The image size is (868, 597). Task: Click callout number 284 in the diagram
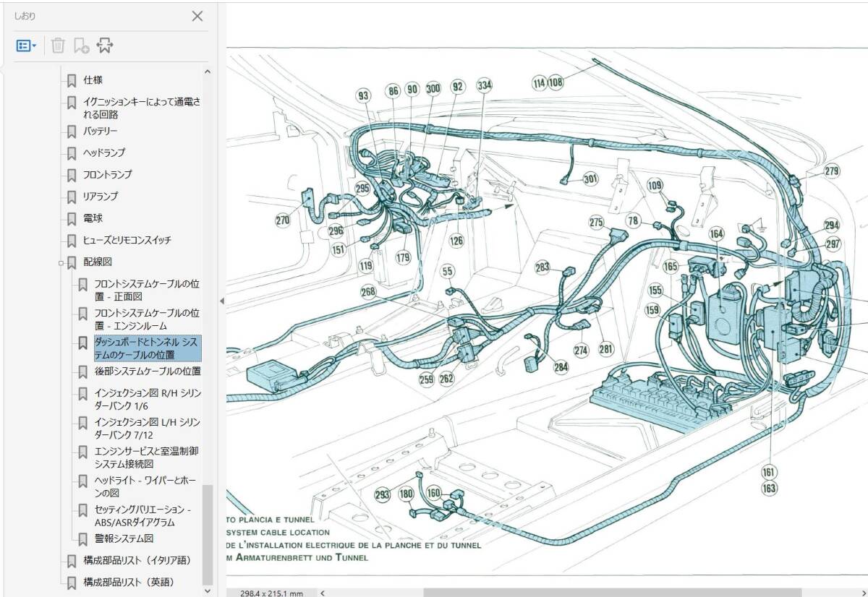[561, 366]
